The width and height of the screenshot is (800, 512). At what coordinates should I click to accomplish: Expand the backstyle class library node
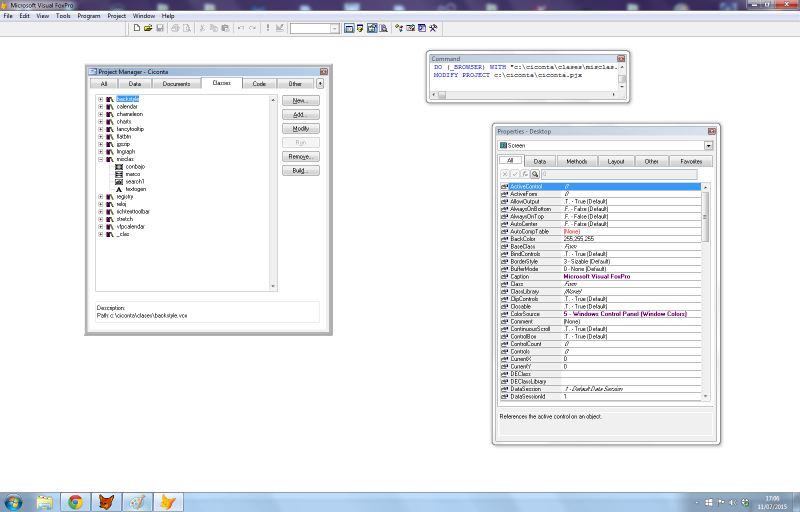(101, 99)
